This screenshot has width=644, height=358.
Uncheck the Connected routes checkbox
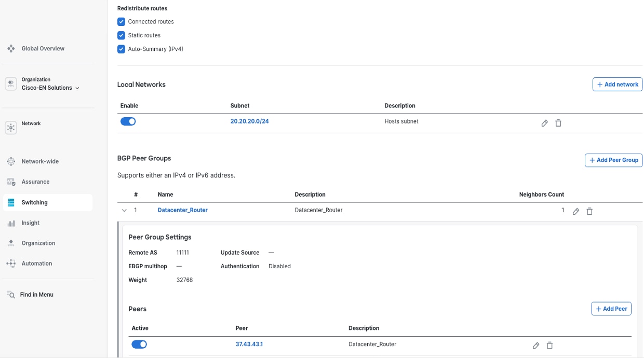[x=121, y=21]
